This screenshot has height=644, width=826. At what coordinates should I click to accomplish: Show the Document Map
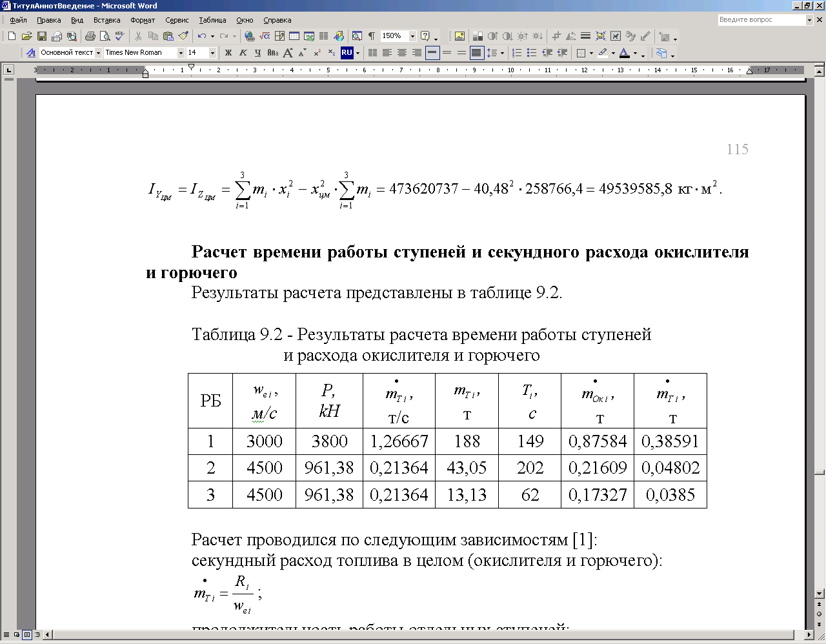(x=357, y=36)
